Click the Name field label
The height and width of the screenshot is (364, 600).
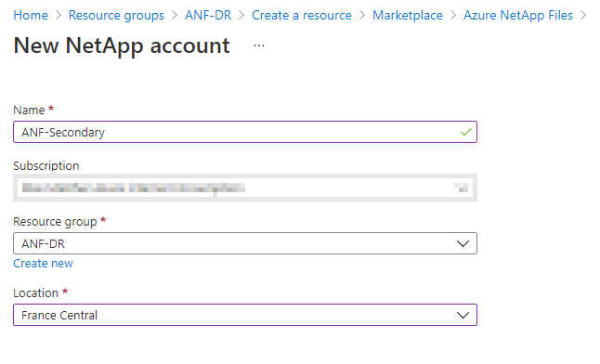tap(29, 110)
